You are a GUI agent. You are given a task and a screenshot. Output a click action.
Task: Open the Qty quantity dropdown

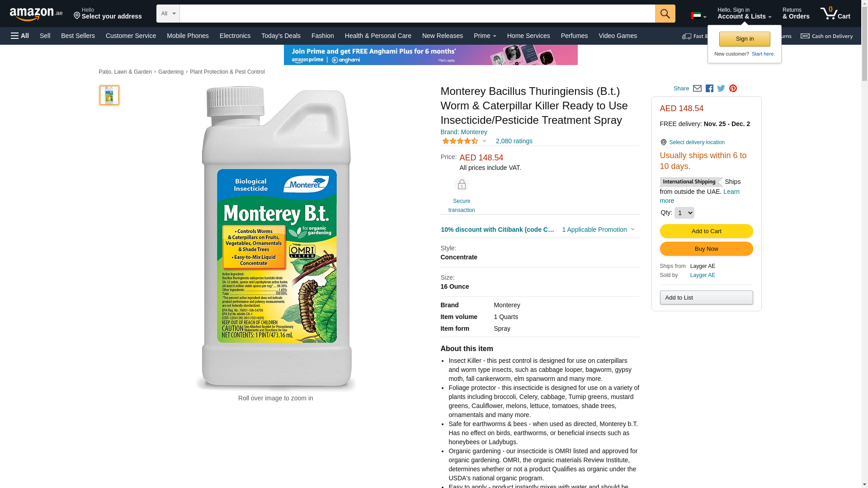click(684, 213)
